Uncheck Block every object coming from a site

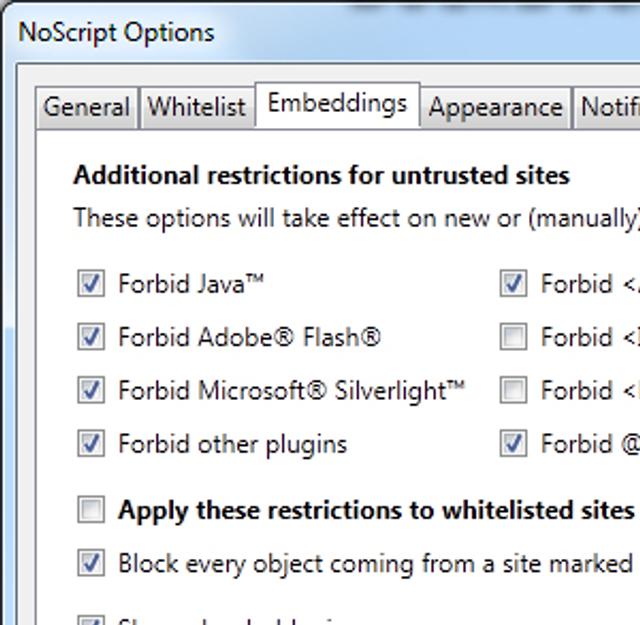point(91,563)
